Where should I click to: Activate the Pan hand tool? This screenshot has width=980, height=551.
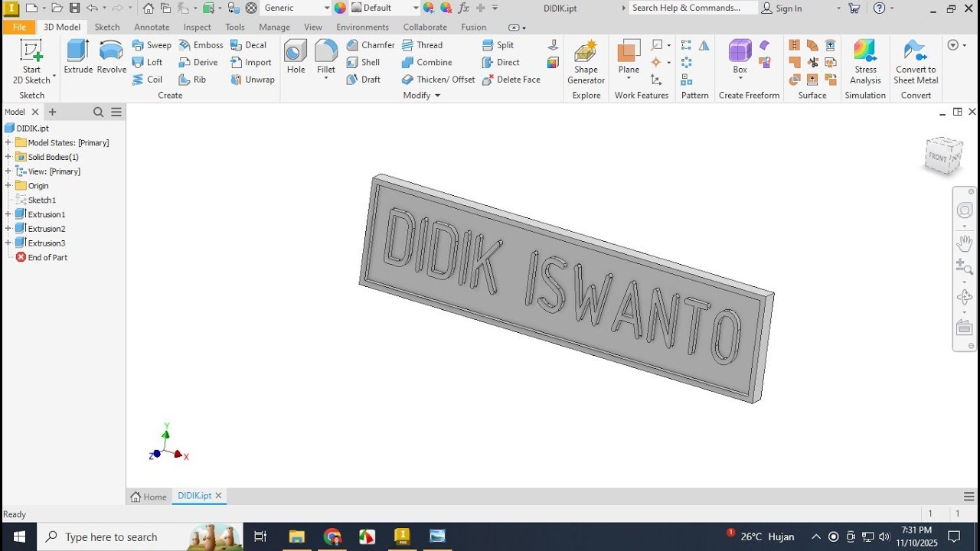click(x=965, y=243)
